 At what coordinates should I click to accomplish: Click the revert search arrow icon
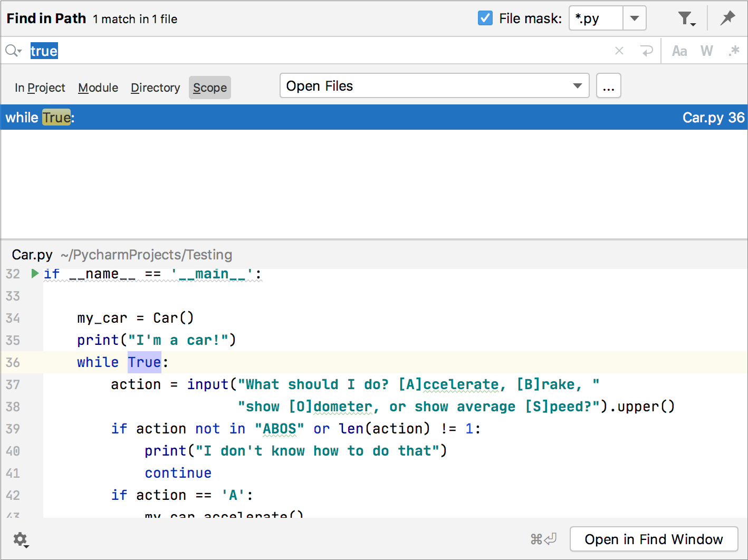pos(647,51)
